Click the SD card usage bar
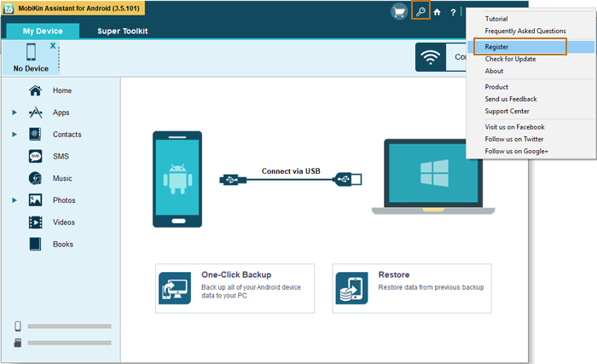 [69, 343]
